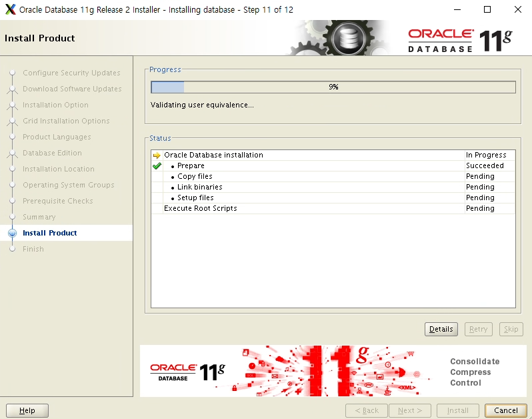The image size is (532, 419).
Task: Click the X application icon in title bar
Action: click(x=11, y=9)
